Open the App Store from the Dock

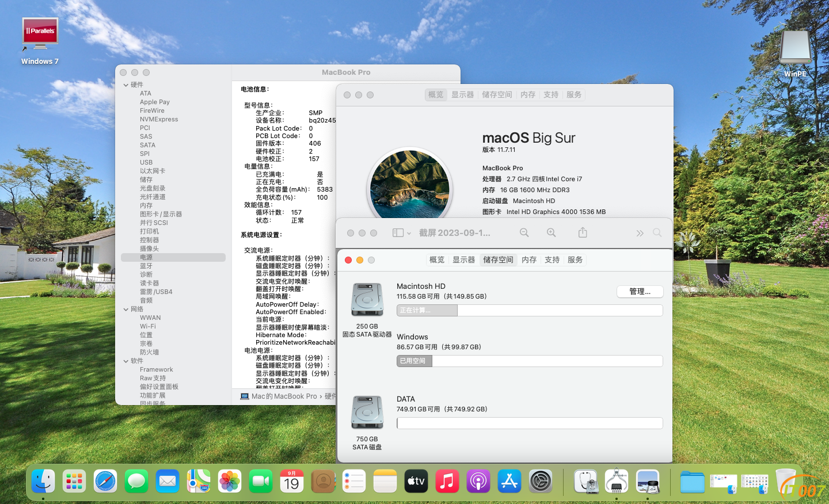pyautogui.click(x=509, y=481)
